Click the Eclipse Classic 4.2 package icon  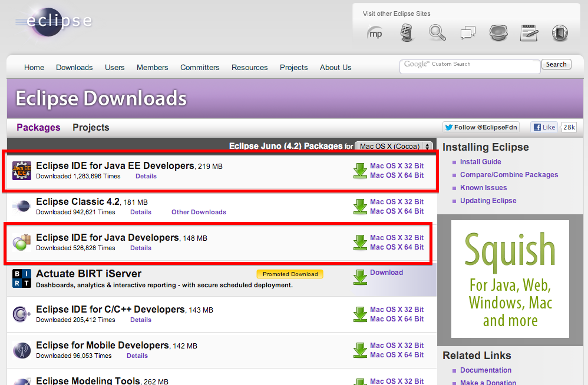click(x=22, y=206)
